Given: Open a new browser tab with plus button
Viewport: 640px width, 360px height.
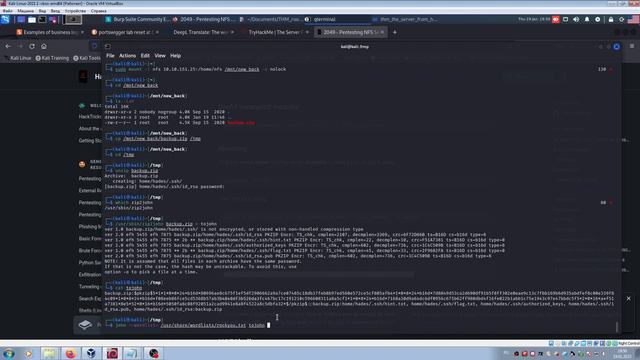Looking at the screenshot, I should [x=395, y=32].
